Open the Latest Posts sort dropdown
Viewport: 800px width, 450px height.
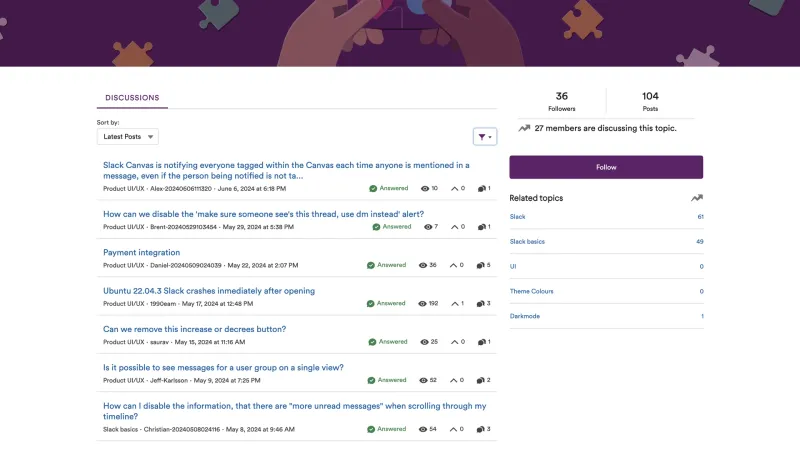128,137
